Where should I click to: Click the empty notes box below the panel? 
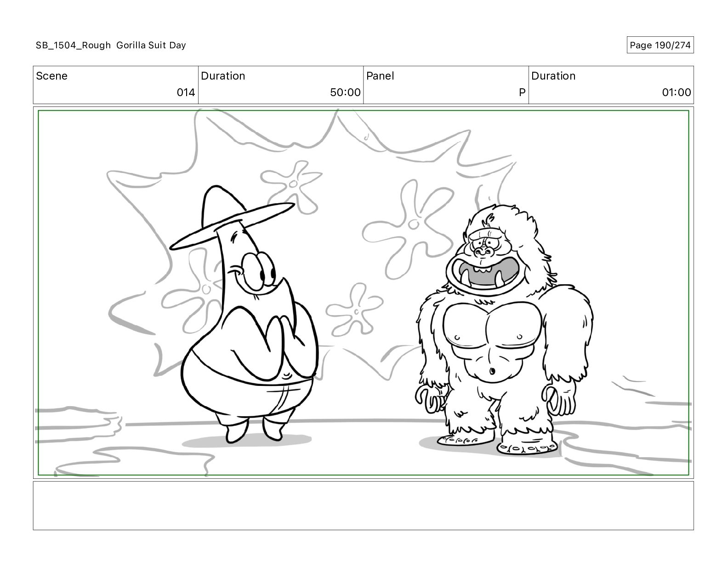point(364,506)
